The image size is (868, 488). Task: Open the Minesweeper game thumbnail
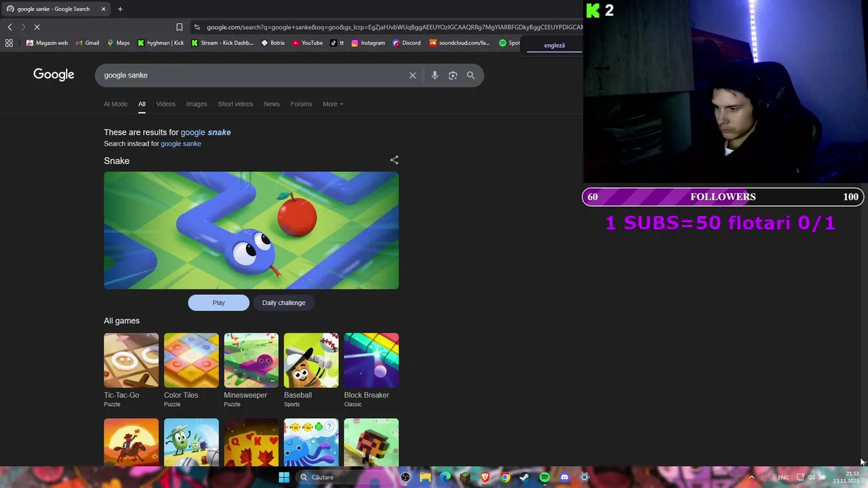(x=251, y=360)
